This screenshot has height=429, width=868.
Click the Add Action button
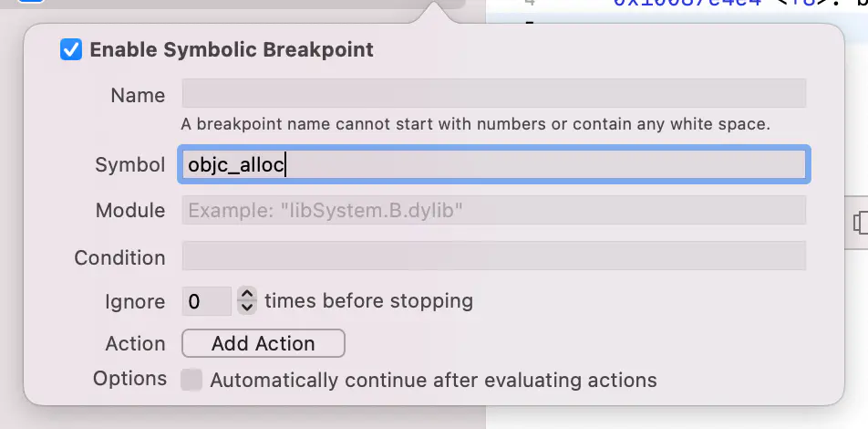[x=263, y=343]
